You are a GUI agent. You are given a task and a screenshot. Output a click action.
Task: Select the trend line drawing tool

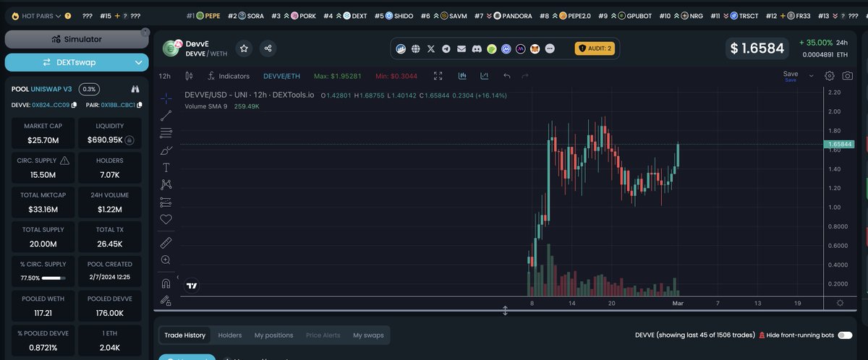(166, 115)
